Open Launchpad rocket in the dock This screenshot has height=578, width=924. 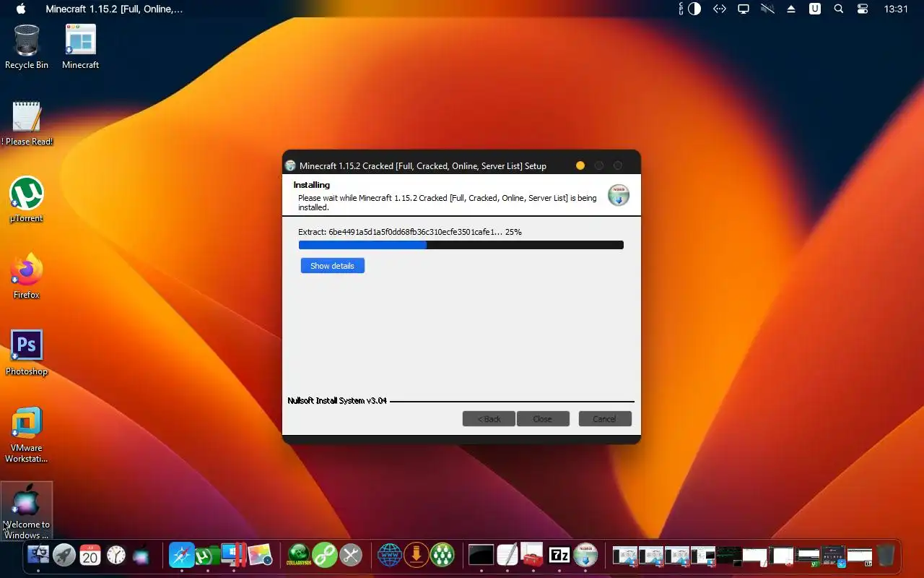[x=64, y=555]
